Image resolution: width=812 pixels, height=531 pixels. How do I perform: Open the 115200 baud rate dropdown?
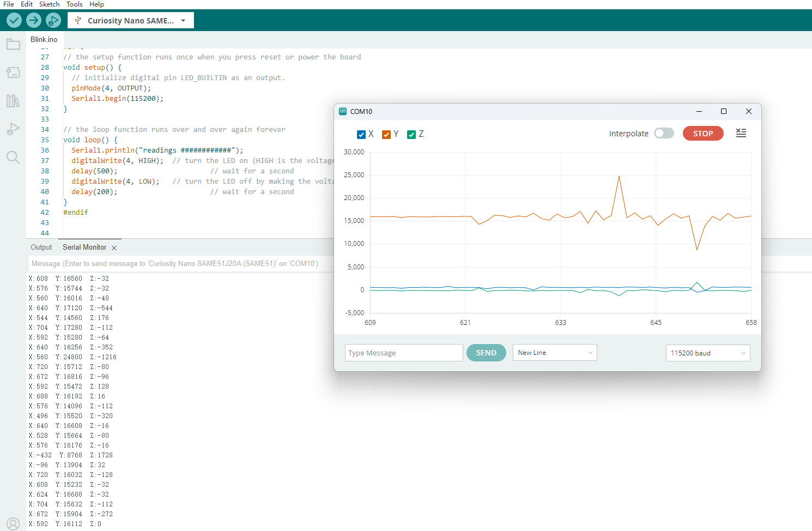(x=708, y=353)
